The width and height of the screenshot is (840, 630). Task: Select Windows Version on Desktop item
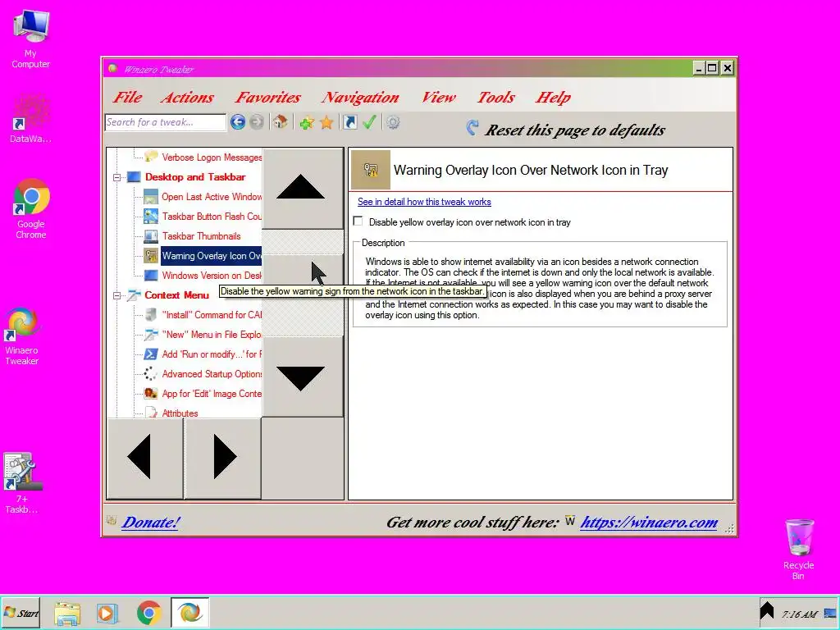click(x=212, y=276)
